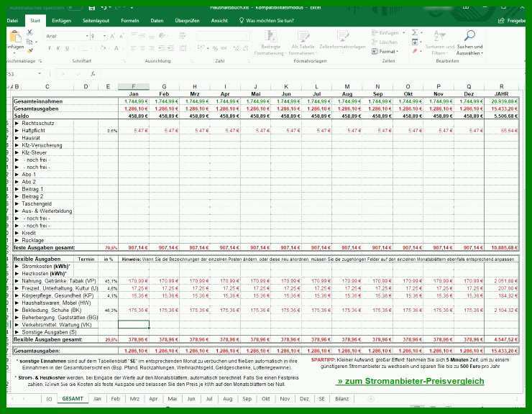
Task: Click the Paste (Einfügen) clipboard icon
Action: (14, 37)
